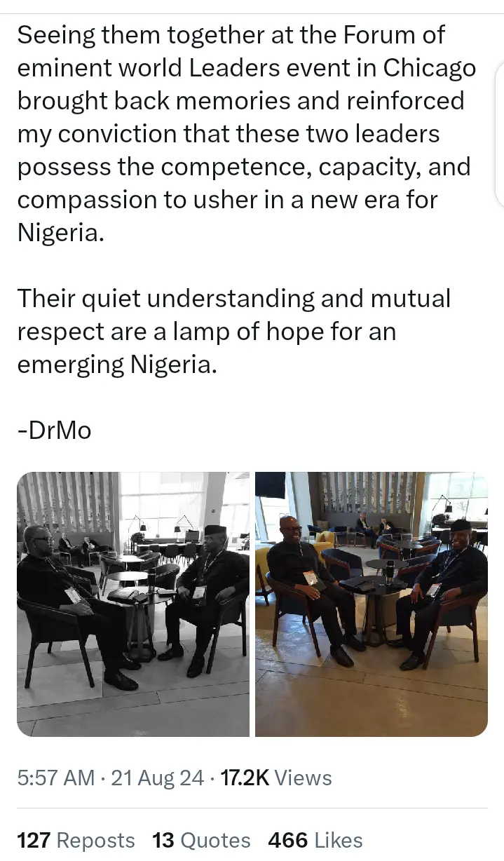Tap the "Their quiet understanding and mutual" line

tap(234, 299)
